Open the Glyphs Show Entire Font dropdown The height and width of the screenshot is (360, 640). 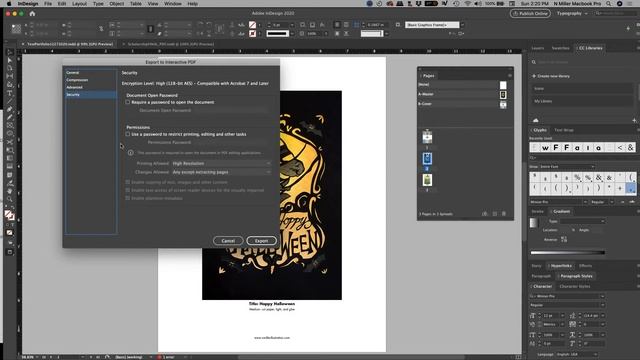coord(567,167)
